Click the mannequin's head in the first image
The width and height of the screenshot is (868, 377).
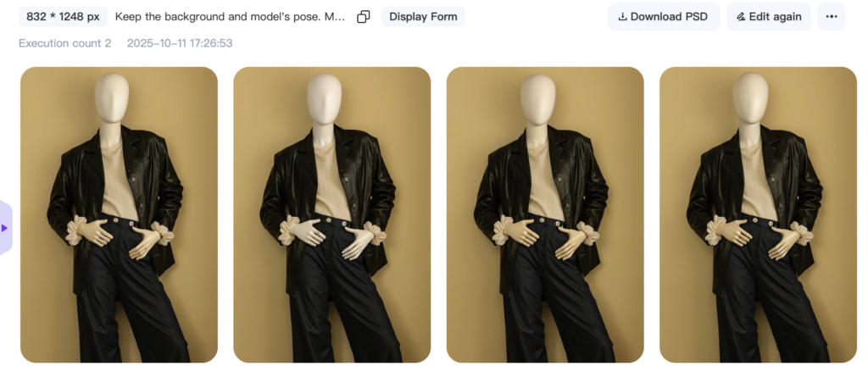click(112, 97)
